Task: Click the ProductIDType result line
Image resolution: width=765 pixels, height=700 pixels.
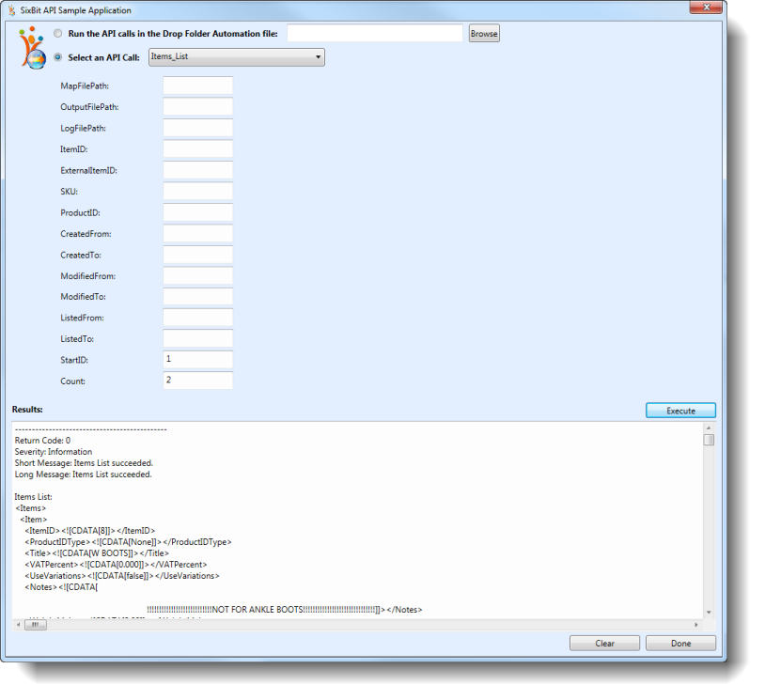Action: pos(129,541)
